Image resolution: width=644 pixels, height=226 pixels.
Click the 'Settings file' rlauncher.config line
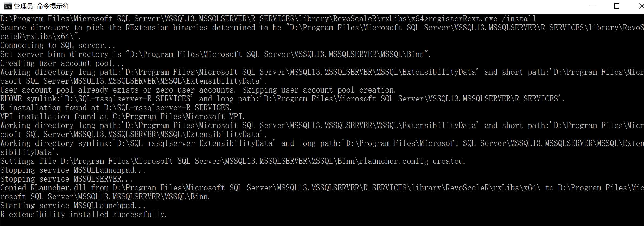click(233, 161)
